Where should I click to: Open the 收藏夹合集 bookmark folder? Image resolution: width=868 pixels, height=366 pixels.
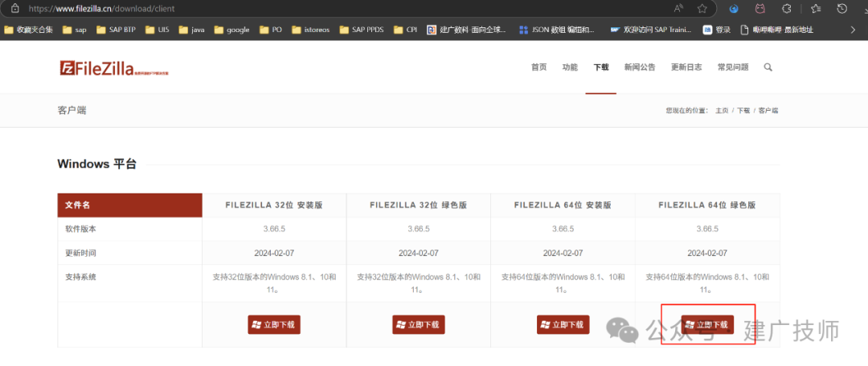(28, 30)
